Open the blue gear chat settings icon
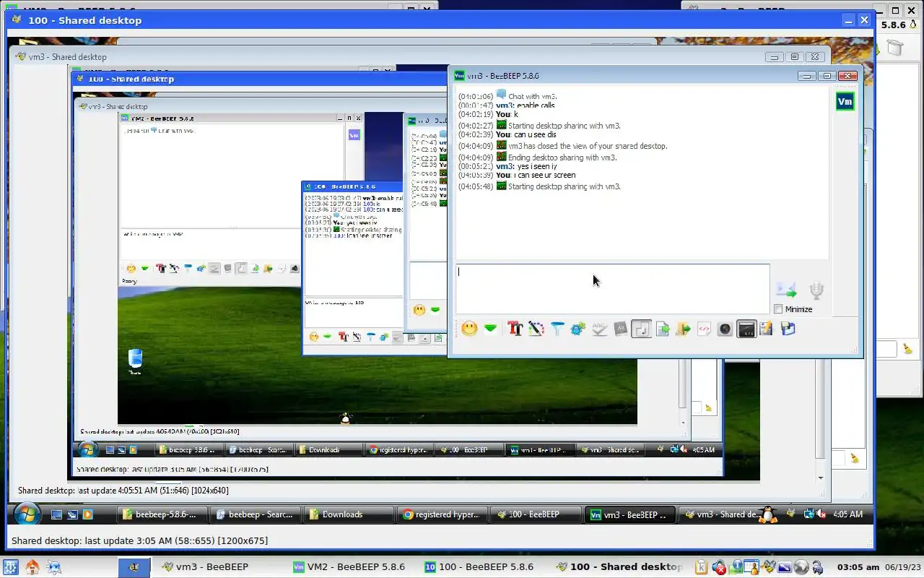 [x=577, y=329]
